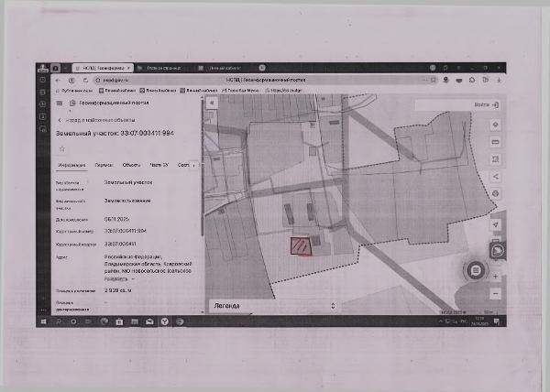Screen dimensions: 550x392
Task: Add land plot to favorites star
Action: pyautogui.click(x=62, y=149)
